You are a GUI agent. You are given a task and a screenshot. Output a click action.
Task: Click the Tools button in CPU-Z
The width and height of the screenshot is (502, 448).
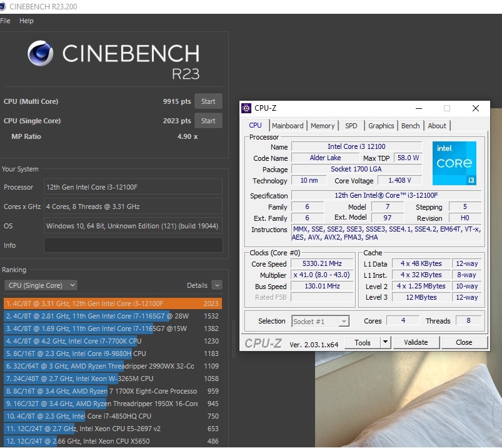pos(363,342)
